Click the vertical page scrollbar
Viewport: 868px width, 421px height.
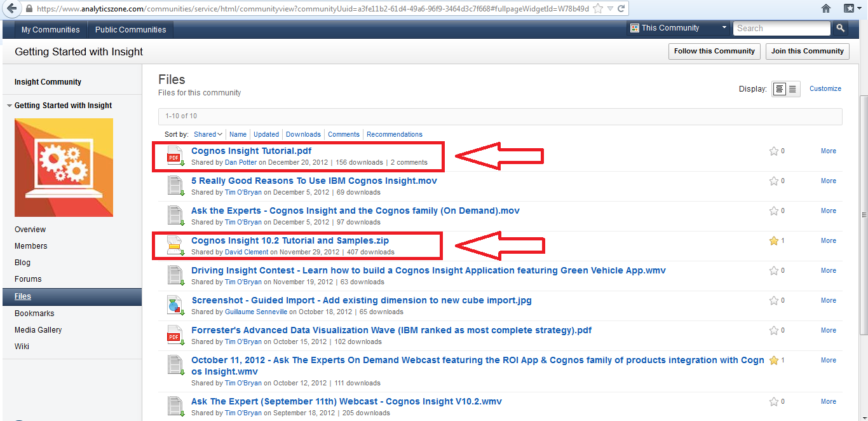(x=864, y=216)
